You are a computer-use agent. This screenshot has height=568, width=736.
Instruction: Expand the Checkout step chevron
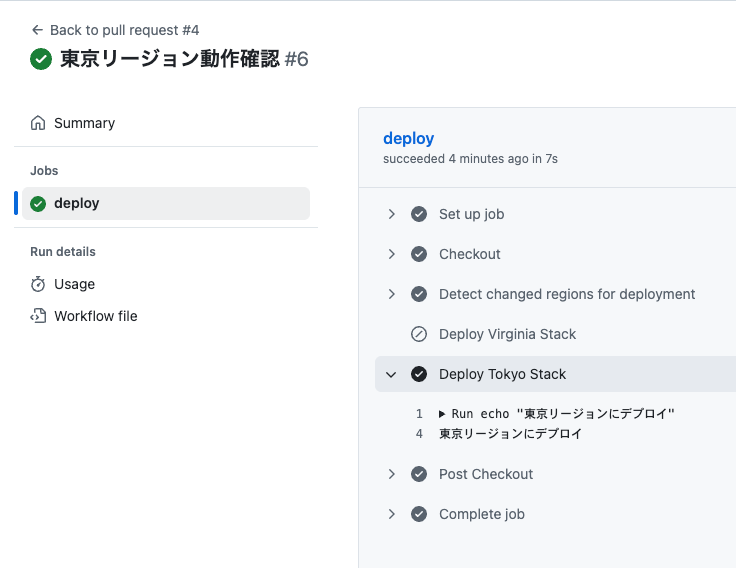391,254
